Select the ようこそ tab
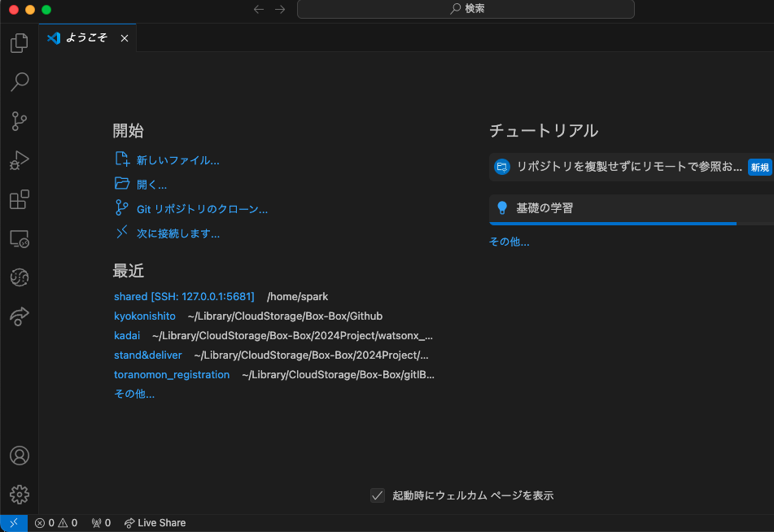This screenshot has width=774, height=532. point(87,37)
